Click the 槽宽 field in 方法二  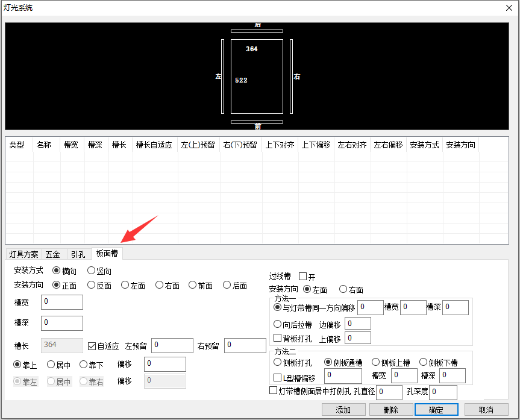(x=404, y=376)
